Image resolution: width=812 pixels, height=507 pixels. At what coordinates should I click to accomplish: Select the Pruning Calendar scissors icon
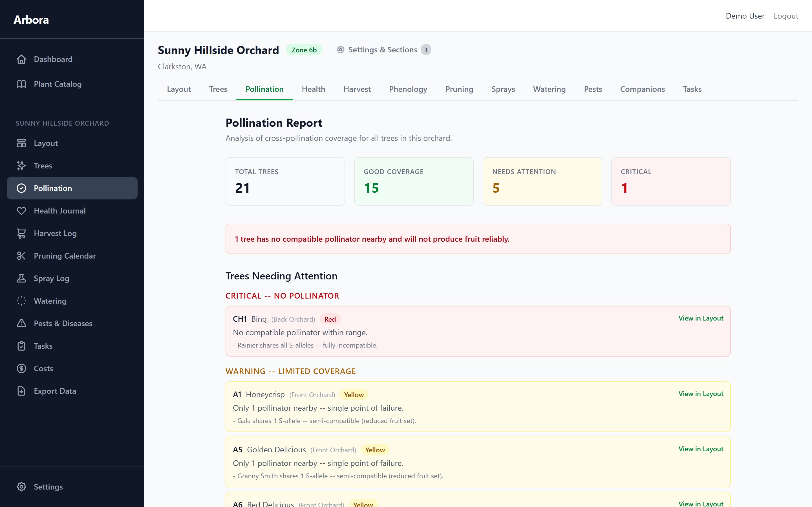pyautogui.click(x=21, y=256)
